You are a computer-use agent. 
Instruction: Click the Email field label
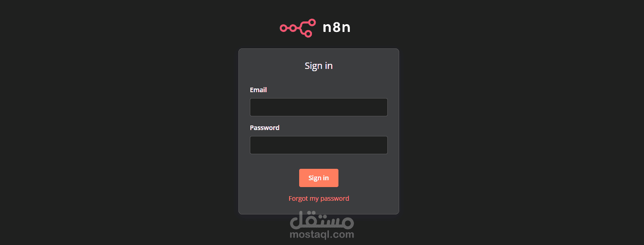click(258, 90)
